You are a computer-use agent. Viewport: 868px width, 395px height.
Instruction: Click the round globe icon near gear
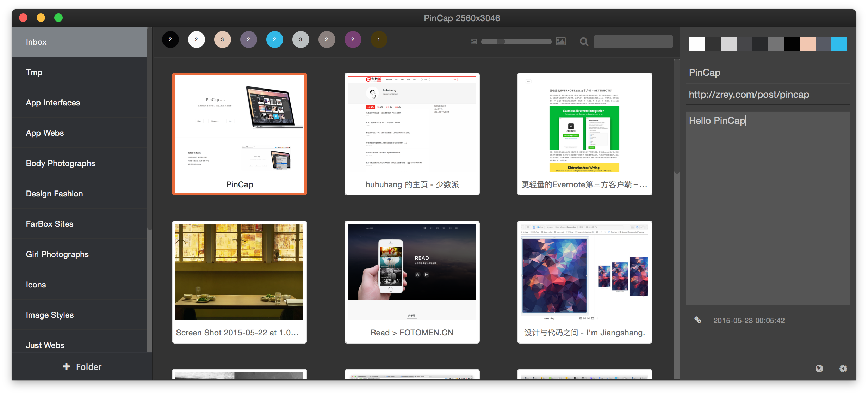click(x=819, y=369)
